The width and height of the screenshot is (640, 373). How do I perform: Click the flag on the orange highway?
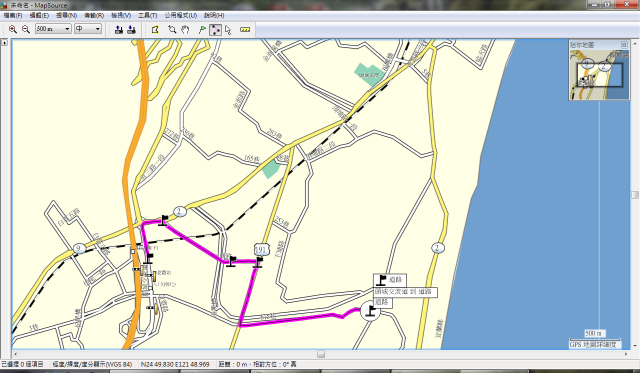tap(149, 258)
